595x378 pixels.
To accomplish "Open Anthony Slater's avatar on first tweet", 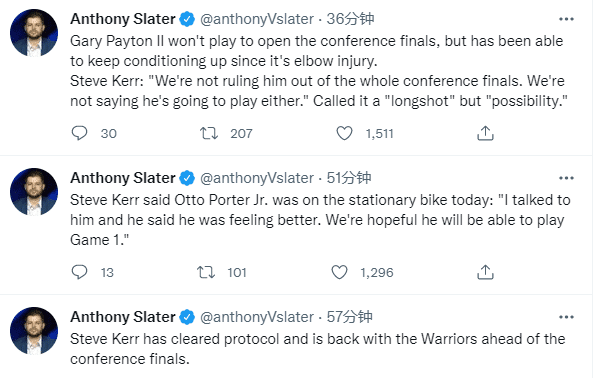I will pos(34,33).
